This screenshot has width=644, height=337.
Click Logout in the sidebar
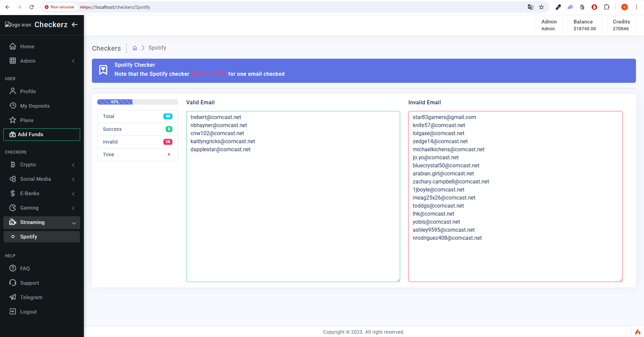[42, 312]
